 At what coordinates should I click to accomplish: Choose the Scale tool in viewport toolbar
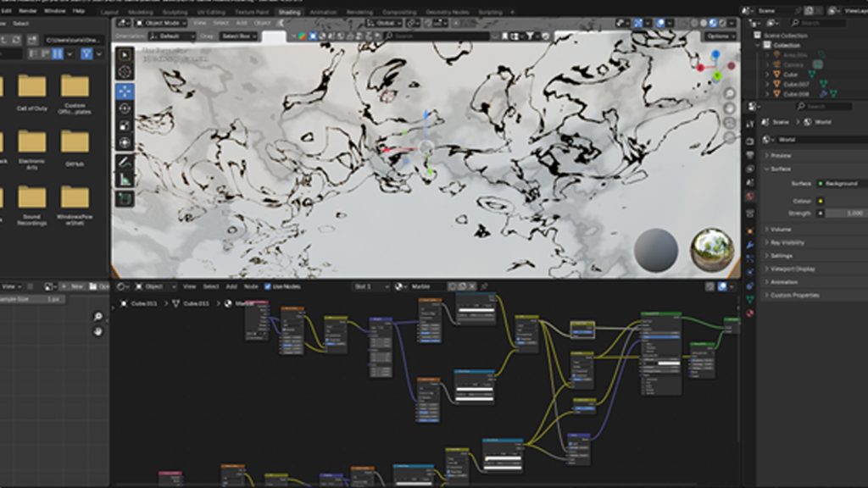[x=125, y=125]
